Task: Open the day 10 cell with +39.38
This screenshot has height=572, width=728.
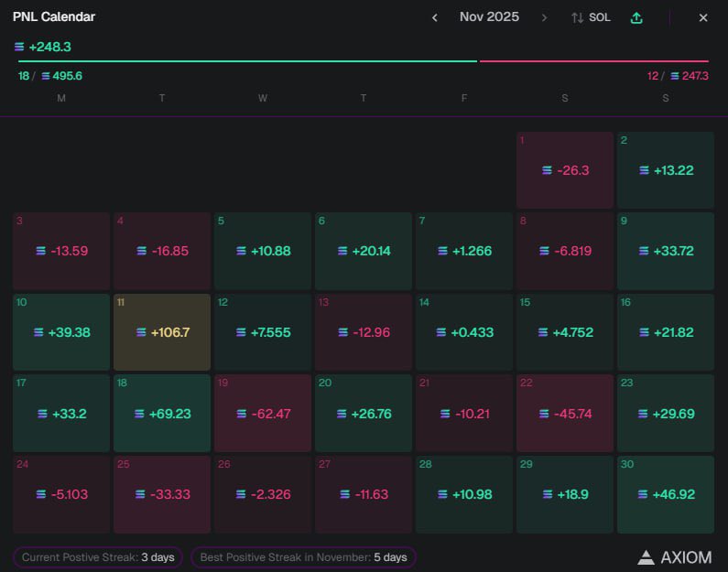Action: click(61, 332)
